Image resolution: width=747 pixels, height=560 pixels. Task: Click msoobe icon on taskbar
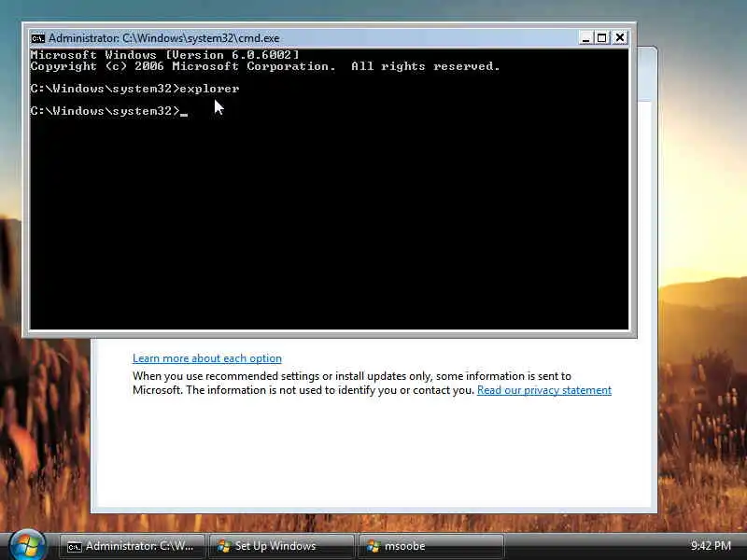[x=373, y=546]
